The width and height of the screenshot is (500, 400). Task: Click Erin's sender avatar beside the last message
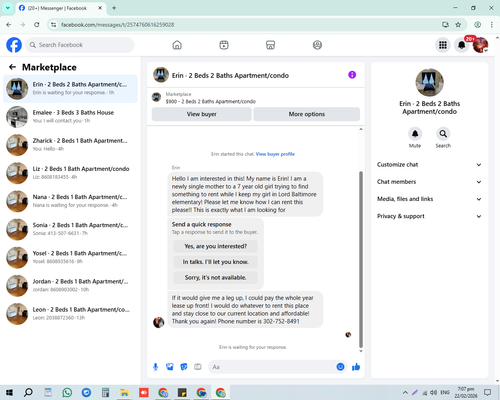(x=159, y=322)
